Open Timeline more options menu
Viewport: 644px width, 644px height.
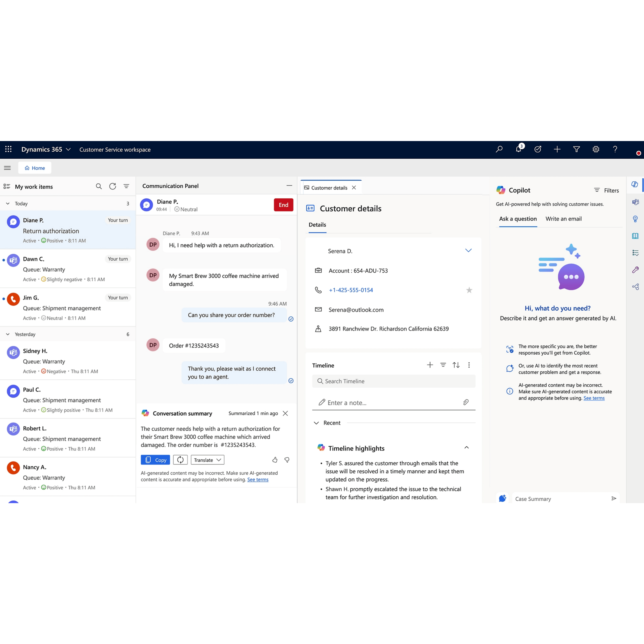[469, 365]
